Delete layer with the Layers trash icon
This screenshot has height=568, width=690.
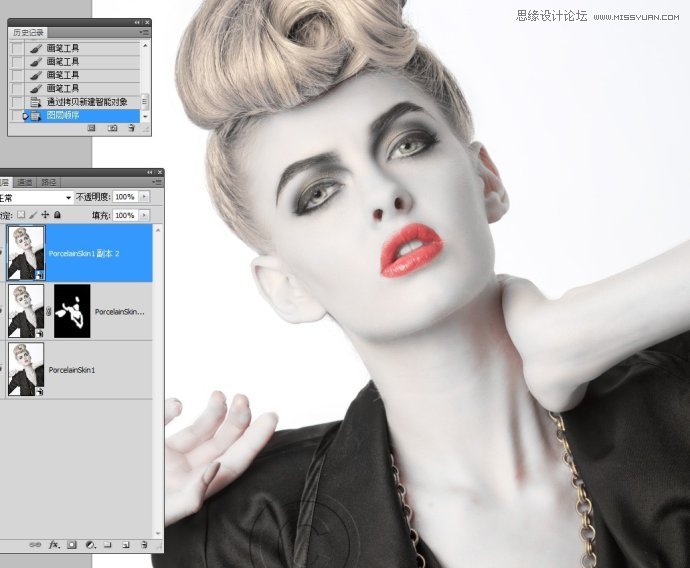pyautogui.click(x=144, y=545)
